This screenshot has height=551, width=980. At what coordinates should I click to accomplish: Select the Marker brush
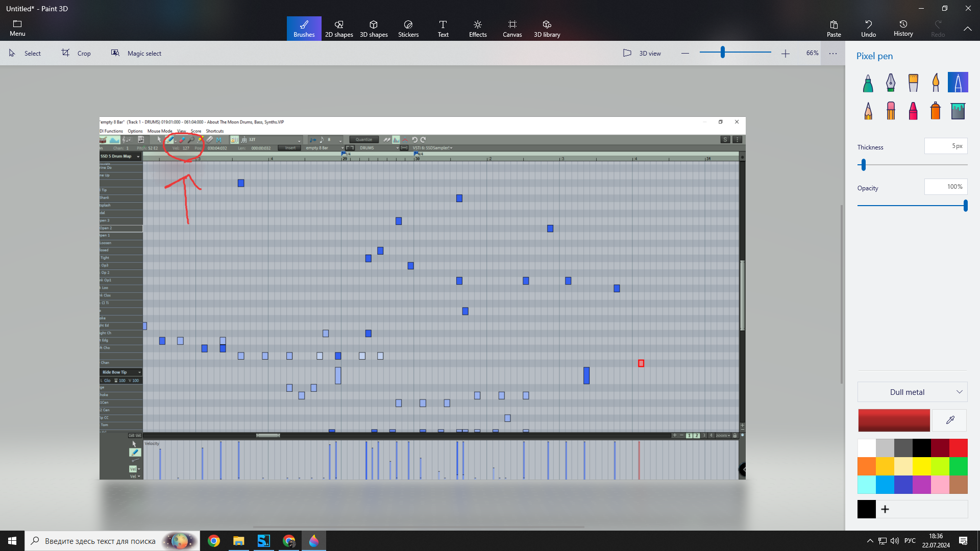868,83
